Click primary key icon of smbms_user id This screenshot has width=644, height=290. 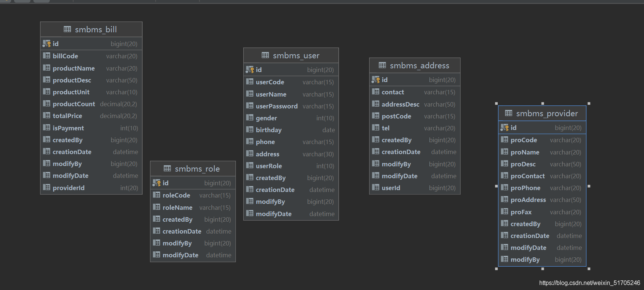250,69
